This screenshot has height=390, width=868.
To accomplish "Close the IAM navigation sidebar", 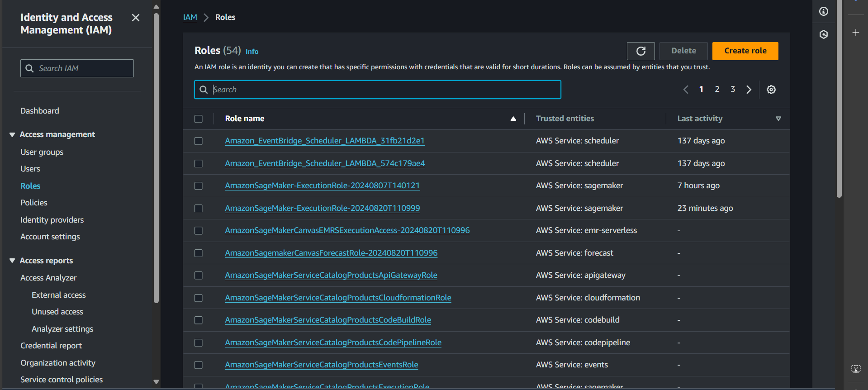I will point(135,18).
